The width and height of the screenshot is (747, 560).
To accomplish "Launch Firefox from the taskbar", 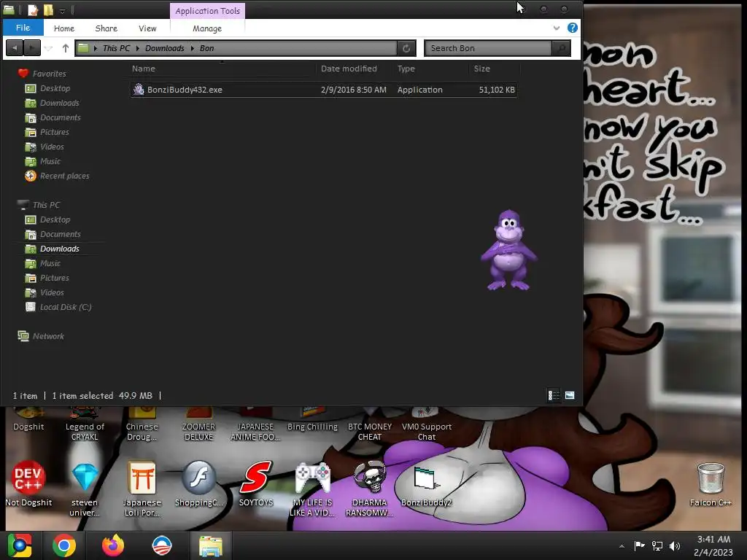I will click(113, 545).
